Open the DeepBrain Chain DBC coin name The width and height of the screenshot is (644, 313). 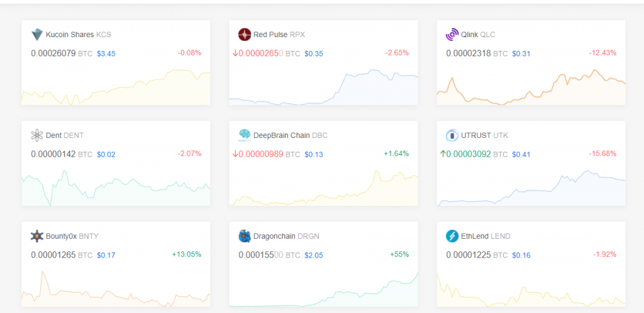[x=291, y=135]
